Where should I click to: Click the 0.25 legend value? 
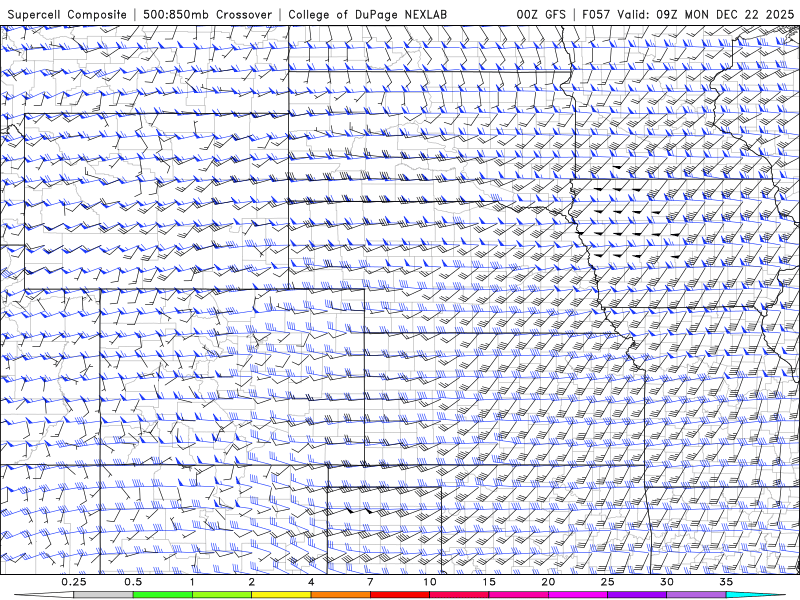(74, 582)
